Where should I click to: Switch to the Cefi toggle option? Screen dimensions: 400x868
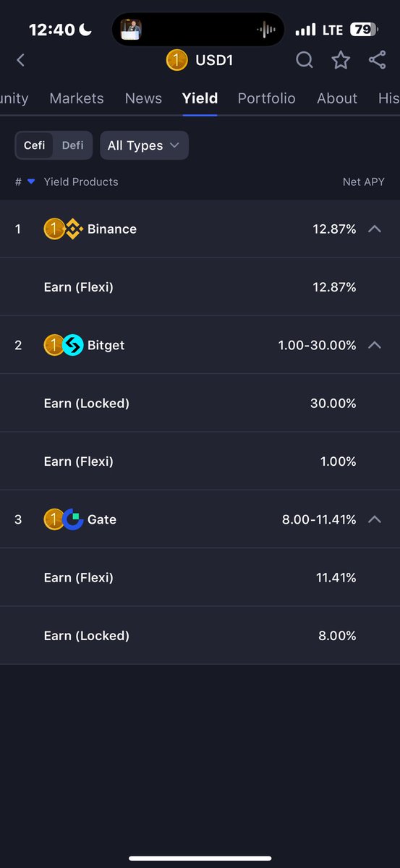coord(34,145)
